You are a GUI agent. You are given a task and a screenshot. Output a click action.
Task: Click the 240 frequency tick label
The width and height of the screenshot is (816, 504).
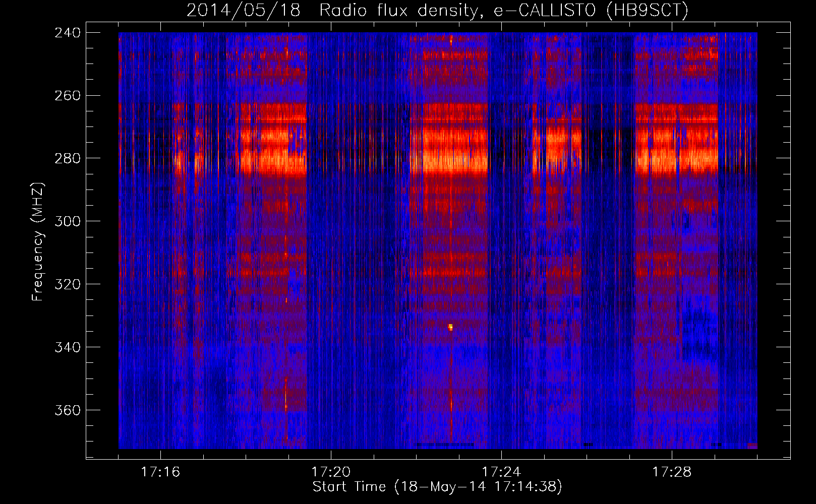click(68, 33)
